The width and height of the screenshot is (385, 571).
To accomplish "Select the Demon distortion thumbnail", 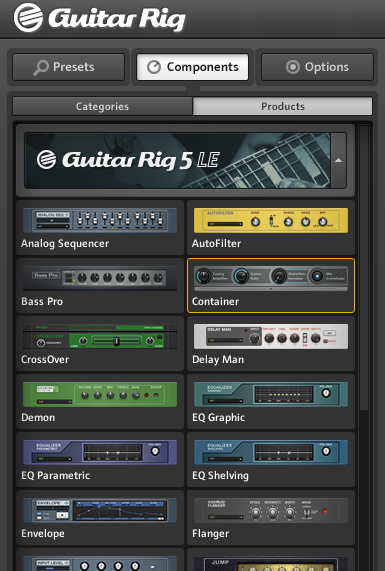I will (100, 394).
